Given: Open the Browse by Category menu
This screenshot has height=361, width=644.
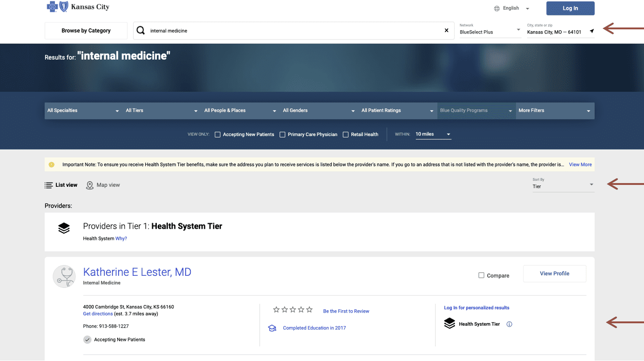Looking at the screenshot, I should click(x=86, y=31).
